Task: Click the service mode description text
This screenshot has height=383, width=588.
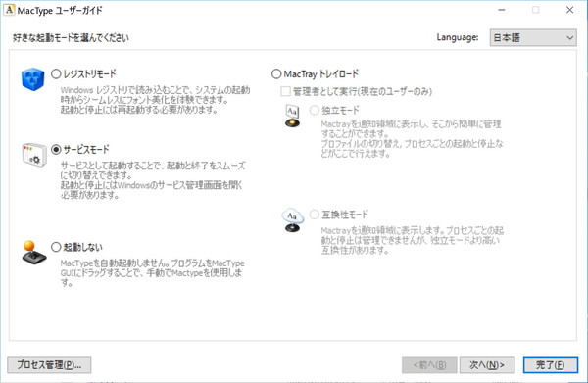Action: pos(153,180)
